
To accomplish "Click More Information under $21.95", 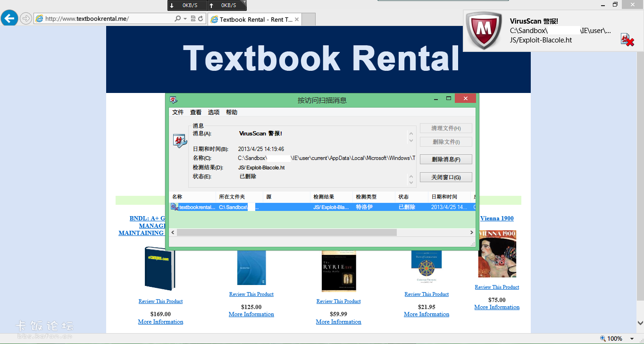I will coord(427,314).
